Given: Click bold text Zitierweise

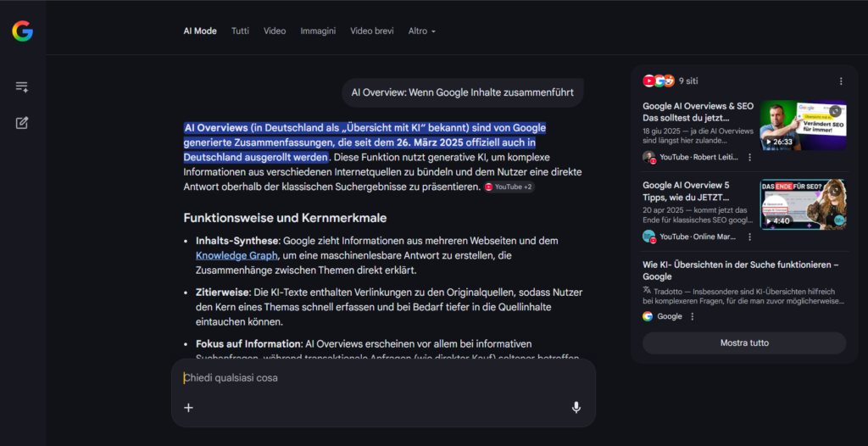Looking at the screenshot, I should (224, 292).
